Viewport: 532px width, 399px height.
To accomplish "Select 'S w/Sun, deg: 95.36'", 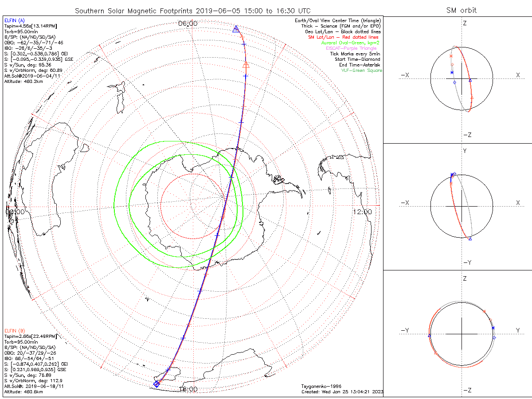I will tap(28, 65).
